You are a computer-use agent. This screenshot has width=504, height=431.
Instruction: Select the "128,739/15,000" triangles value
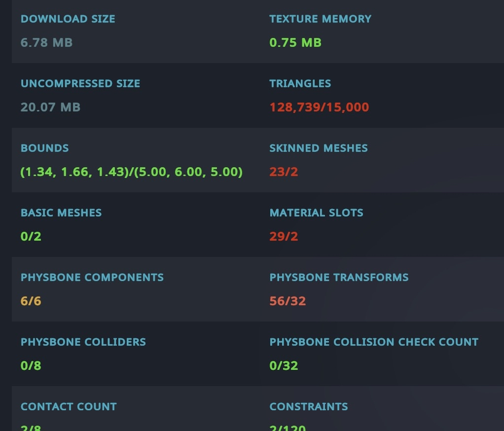[x=319, y=108]
